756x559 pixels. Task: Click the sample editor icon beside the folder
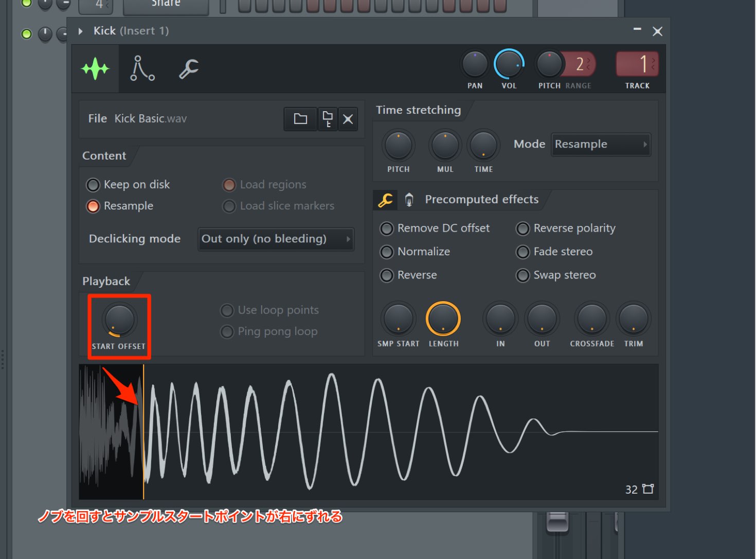click(x=328, y=119)
